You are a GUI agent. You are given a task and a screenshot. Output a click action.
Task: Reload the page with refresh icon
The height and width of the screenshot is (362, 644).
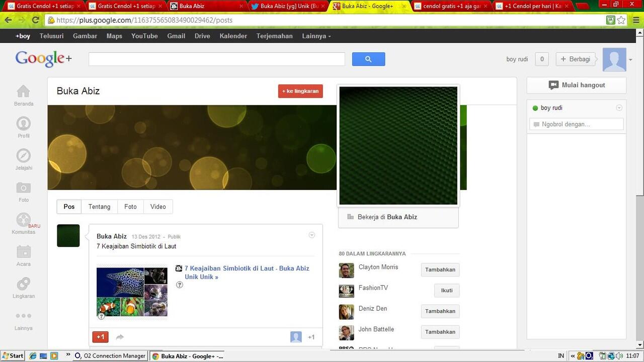pyautogui.click(x=35, y=21)
